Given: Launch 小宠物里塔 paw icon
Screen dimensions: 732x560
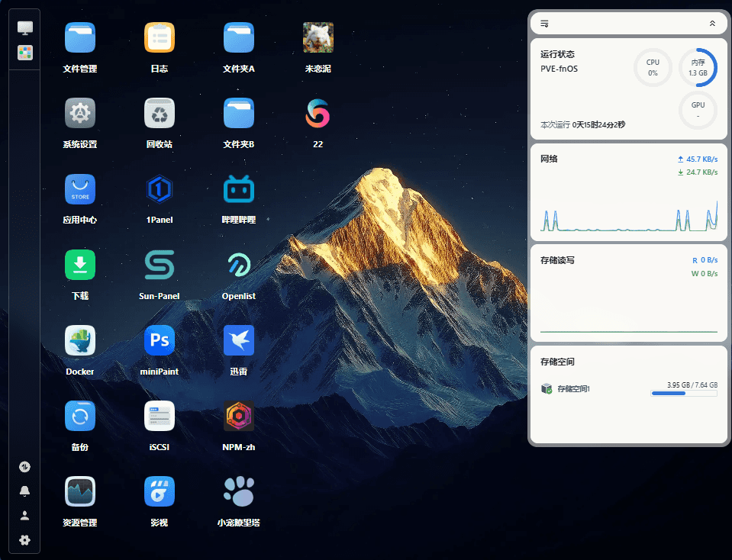Looking at the screenshot, I should coord(239,492).
